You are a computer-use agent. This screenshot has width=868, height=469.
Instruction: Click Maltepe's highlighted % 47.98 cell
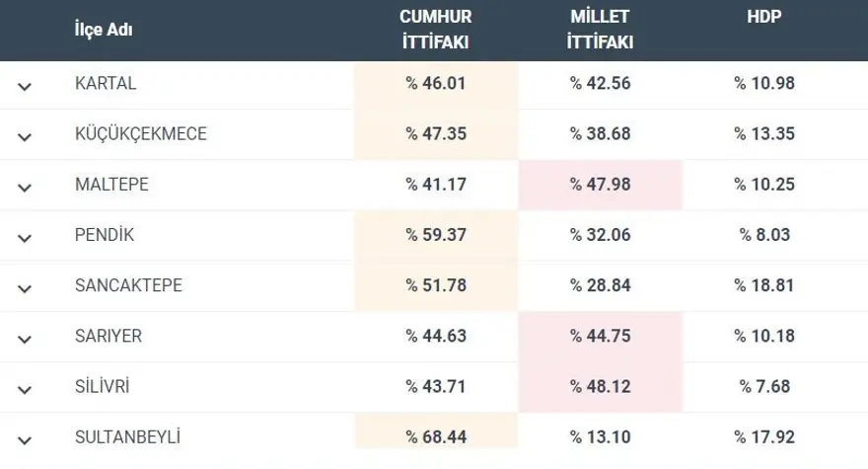(600, 185)
